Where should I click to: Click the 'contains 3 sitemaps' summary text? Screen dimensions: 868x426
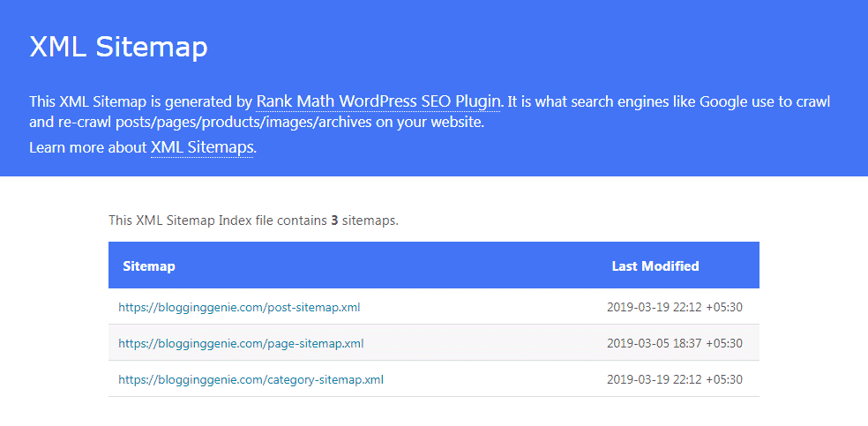pyautogui.click(x=253, y=220)
